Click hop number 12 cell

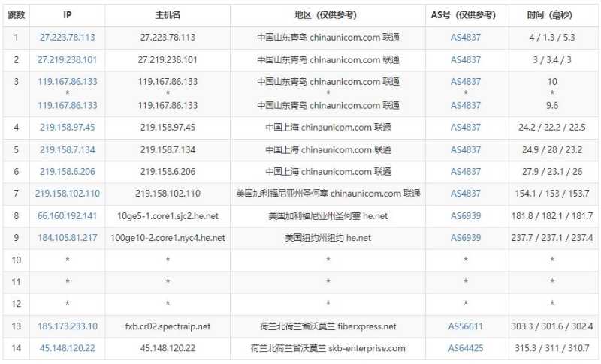pyautogui.click(x=16, y=304)
